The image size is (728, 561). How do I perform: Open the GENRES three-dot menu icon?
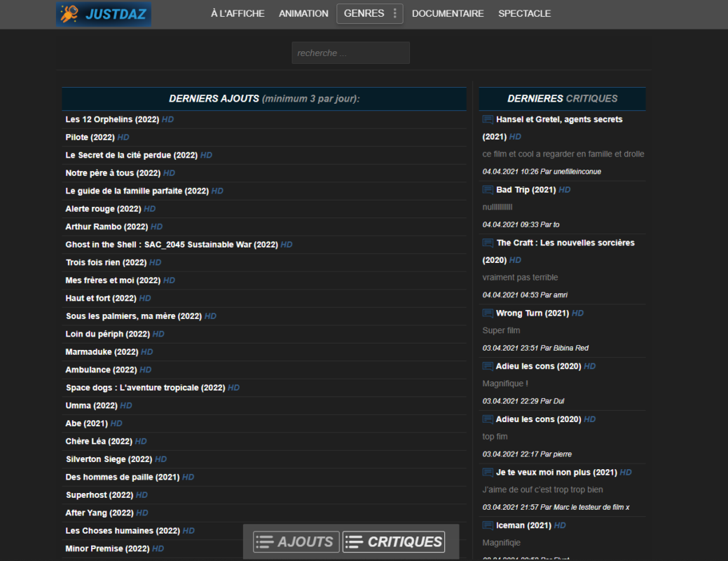click(x=395, y=13)
